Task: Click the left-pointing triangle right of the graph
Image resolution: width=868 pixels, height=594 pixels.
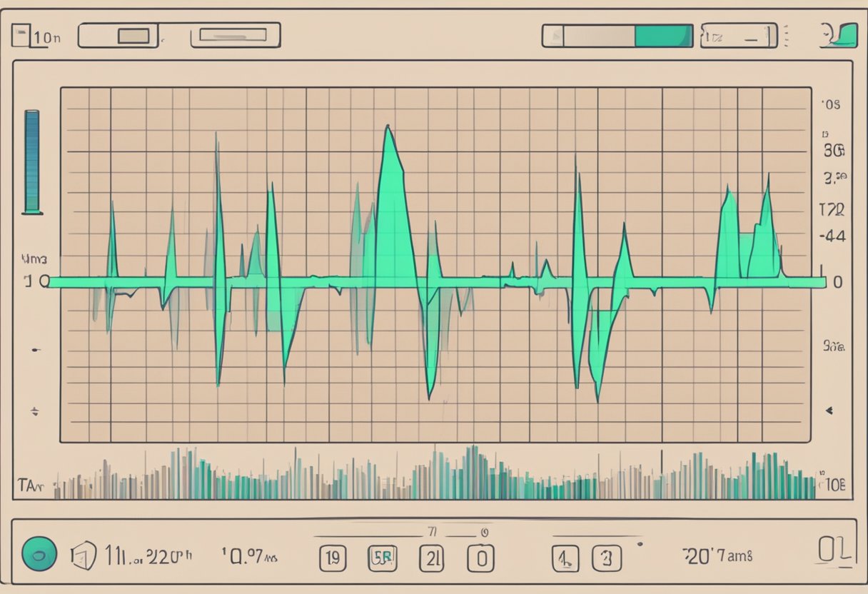Action: (x=829, y=411)
